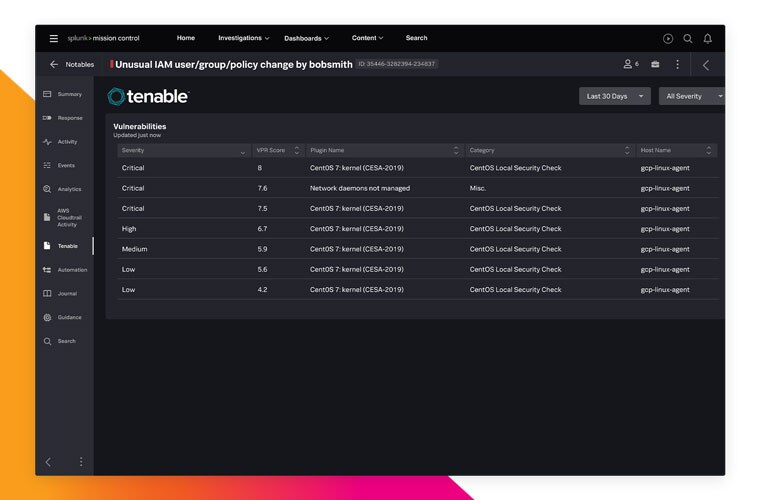The image size is (760, 500).
Task: Click the briefcase icon in notable header
Action: [655, 64]
